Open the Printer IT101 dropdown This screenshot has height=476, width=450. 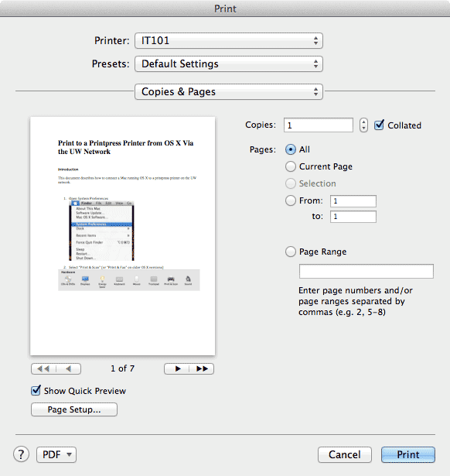pos(229,41)
